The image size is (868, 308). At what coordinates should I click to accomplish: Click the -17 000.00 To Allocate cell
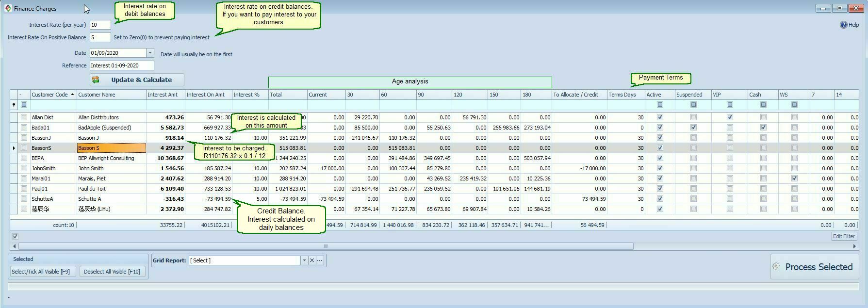click(x=579, y=168)
